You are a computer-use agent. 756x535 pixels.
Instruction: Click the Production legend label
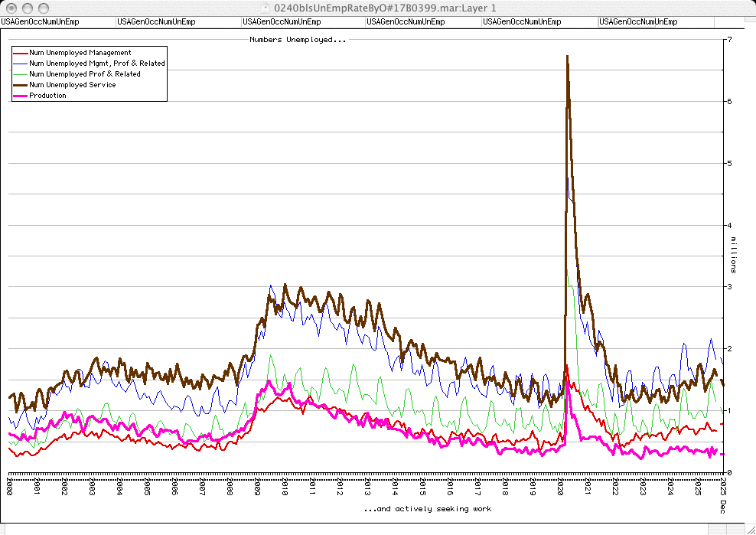pos(47,96)
